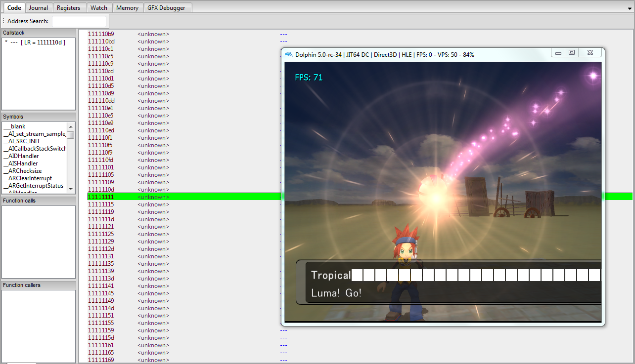Click code address 11111101
Viewport: 635px width, 364px height.
tap(101, 167)
